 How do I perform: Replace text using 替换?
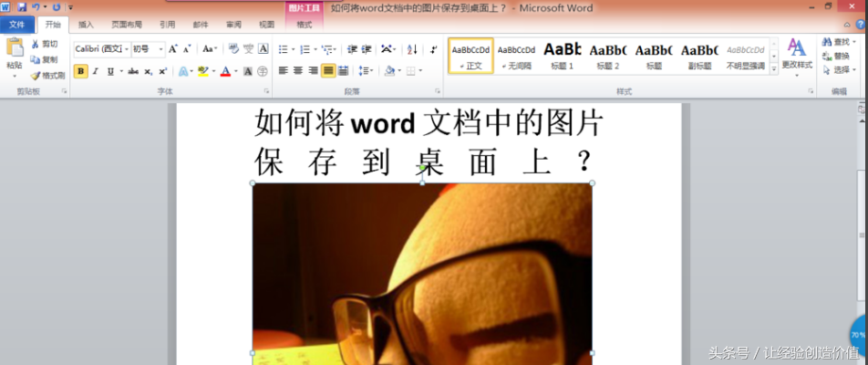[x=836, y=56]
